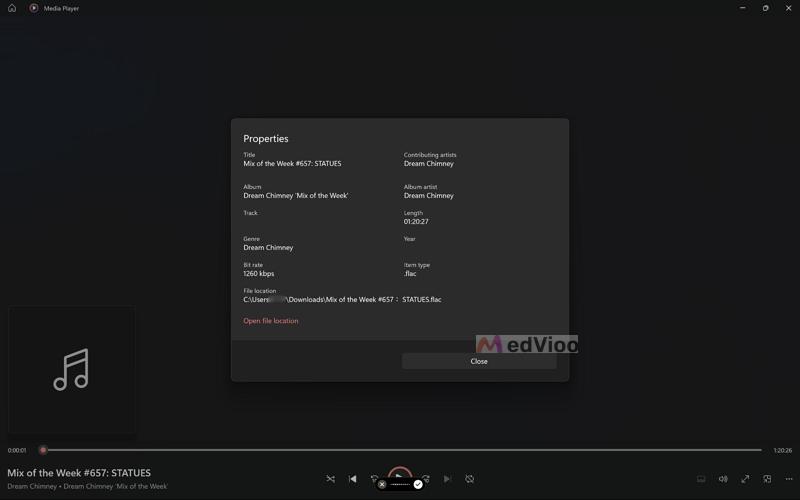The image size is (800, 500).
Task: Select the Genre value Dream Chimney
Action: pos(268,247)
